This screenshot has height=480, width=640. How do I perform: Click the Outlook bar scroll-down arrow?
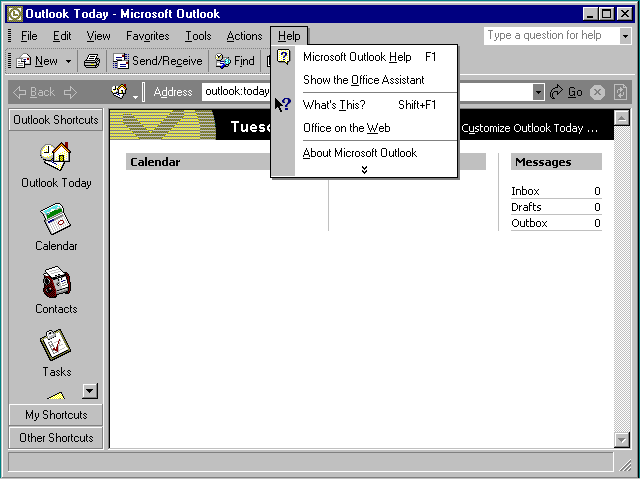point(90,391)
